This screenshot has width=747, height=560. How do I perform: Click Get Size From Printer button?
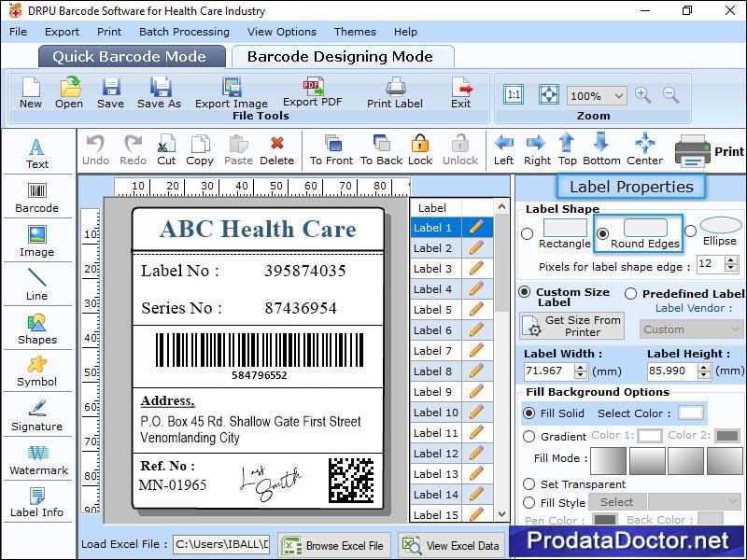pyautogui.click(x=571, y=325)
